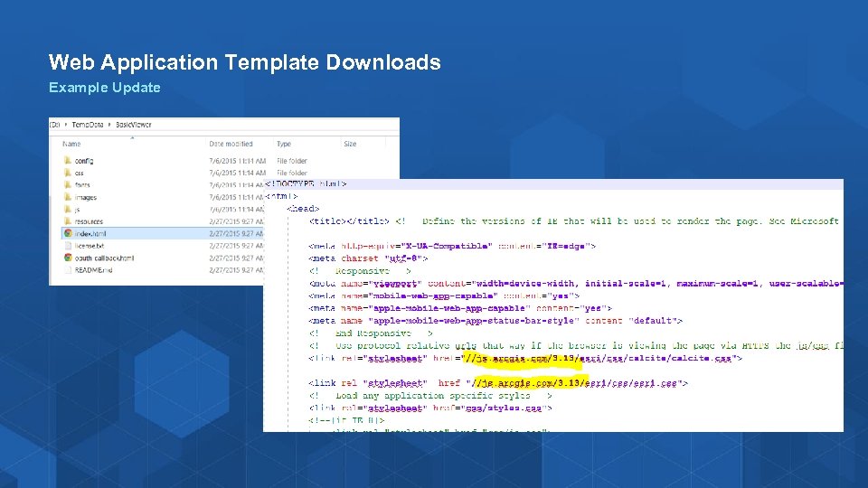Select the index.html Chrome file icon
The image size is (868, 488).
point(68,233)
